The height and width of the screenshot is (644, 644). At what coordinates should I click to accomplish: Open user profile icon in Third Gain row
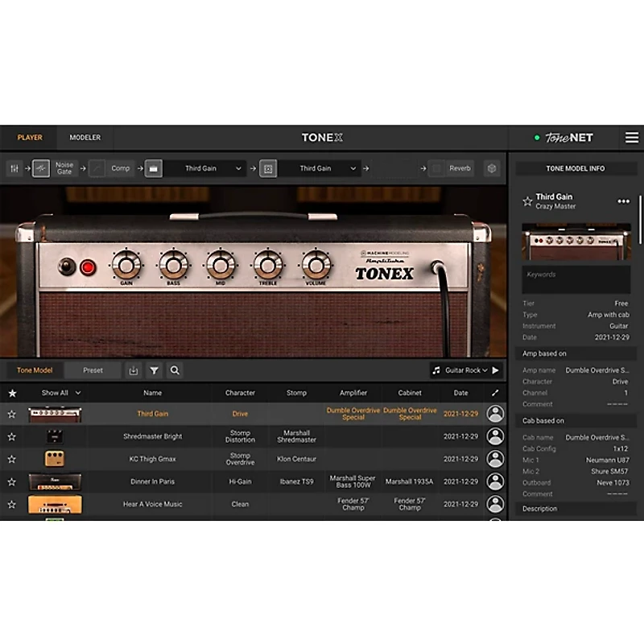[495, 414]
